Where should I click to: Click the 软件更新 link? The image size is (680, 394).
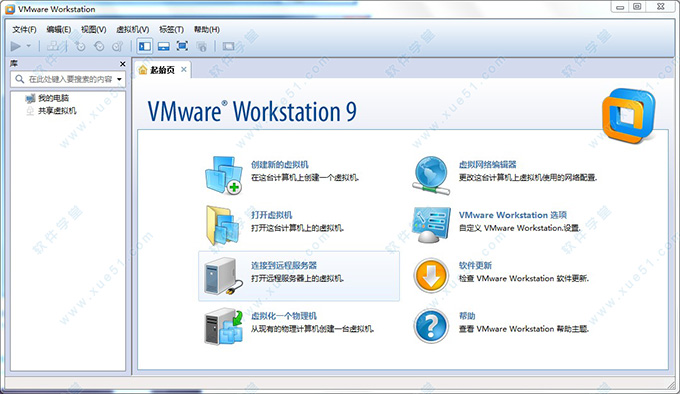[475, 265]
